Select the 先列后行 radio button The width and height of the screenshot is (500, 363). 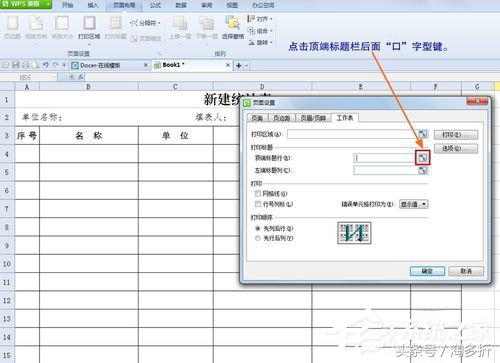tap(258, 229)
